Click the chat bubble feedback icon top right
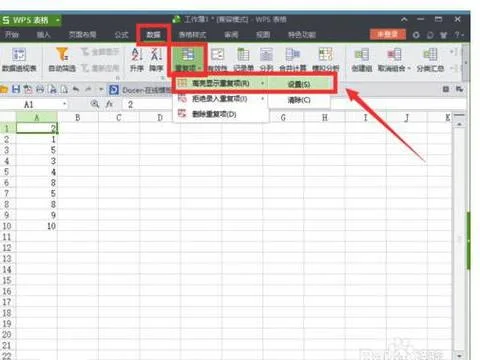This screenshot has height=360, width=480. [x=430, y=35]
